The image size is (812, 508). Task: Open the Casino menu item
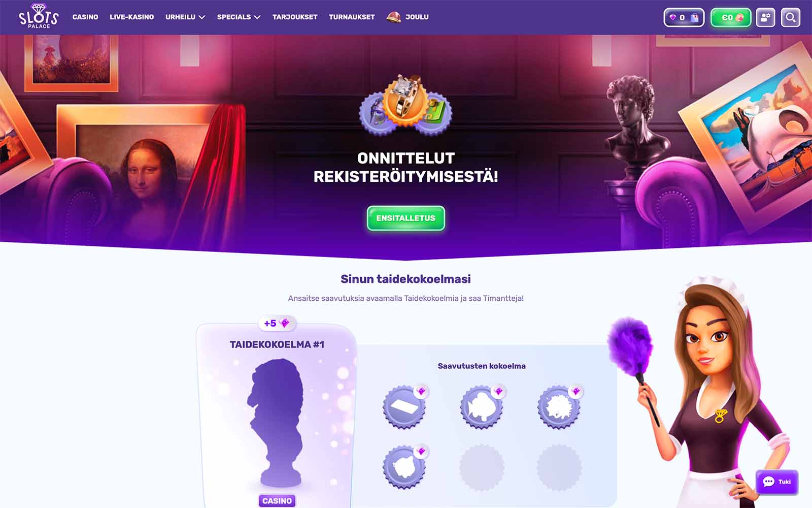point(85,17)
